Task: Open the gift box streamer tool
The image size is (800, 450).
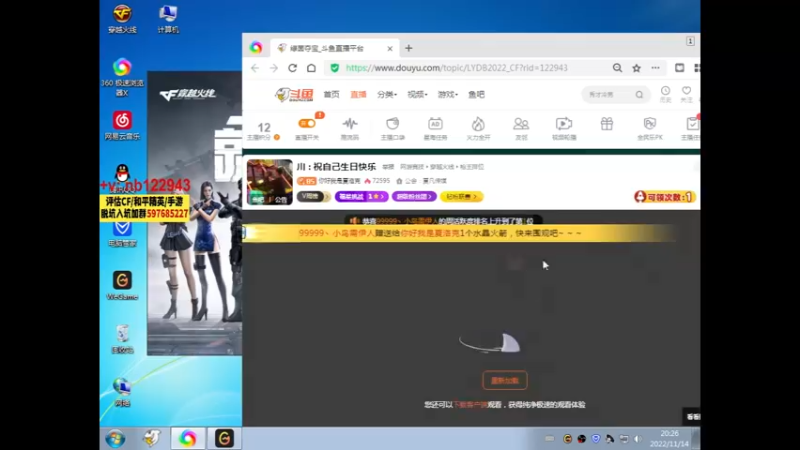Action: pyautogui.click(x=607, y=124)
